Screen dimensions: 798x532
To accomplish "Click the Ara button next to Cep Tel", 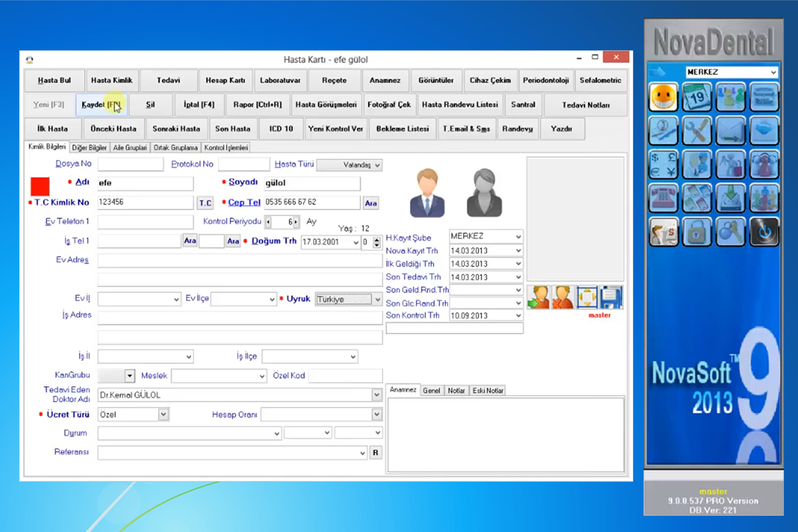I will click(x=370, y=203).
